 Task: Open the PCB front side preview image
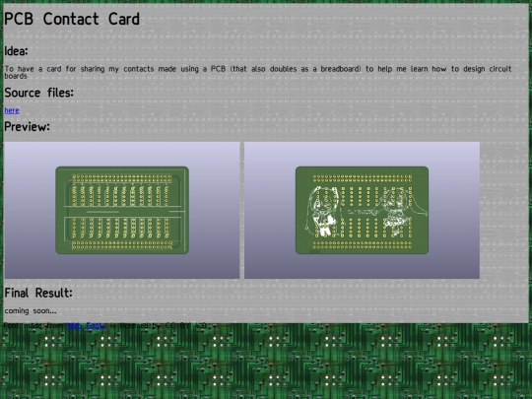coord(122,211)
